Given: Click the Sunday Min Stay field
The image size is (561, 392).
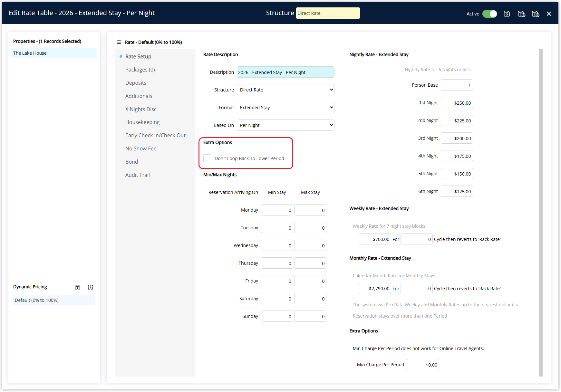Looking at the screenshot, I should [x=277, y=316].
